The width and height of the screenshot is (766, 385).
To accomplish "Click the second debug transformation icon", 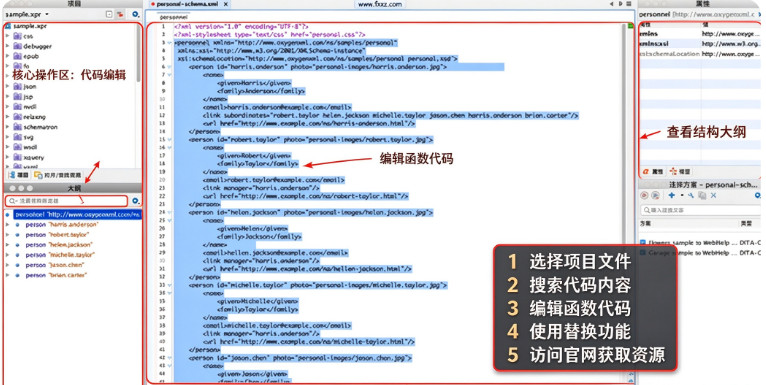I will (655, 195).
